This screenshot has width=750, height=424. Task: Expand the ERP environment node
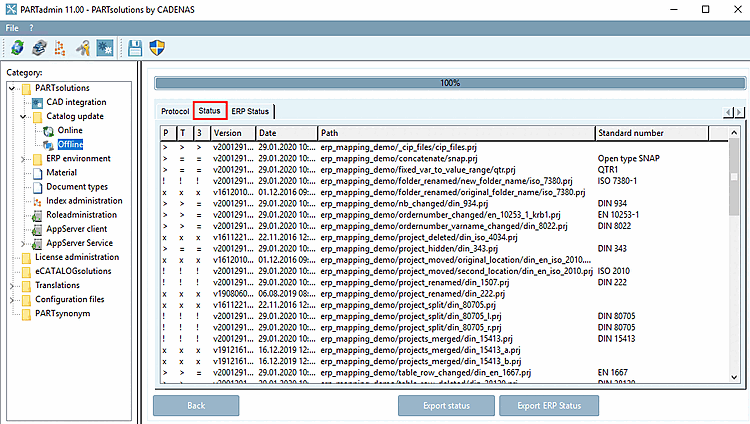point(24,158)
